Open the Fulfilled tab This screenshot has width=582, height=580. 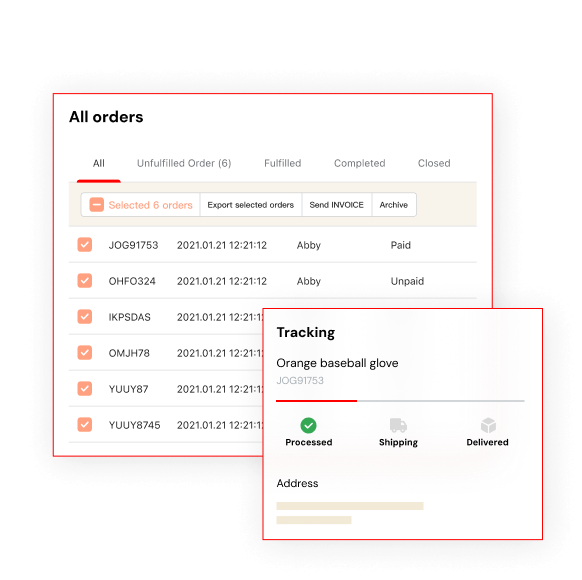(282, 163)
